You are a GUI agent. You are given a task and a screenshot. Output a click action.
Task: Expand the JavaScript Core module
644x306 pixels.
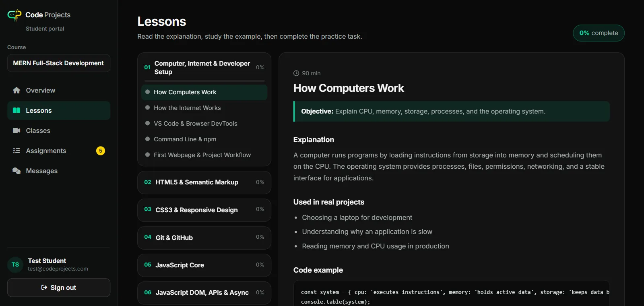point(204,265)
